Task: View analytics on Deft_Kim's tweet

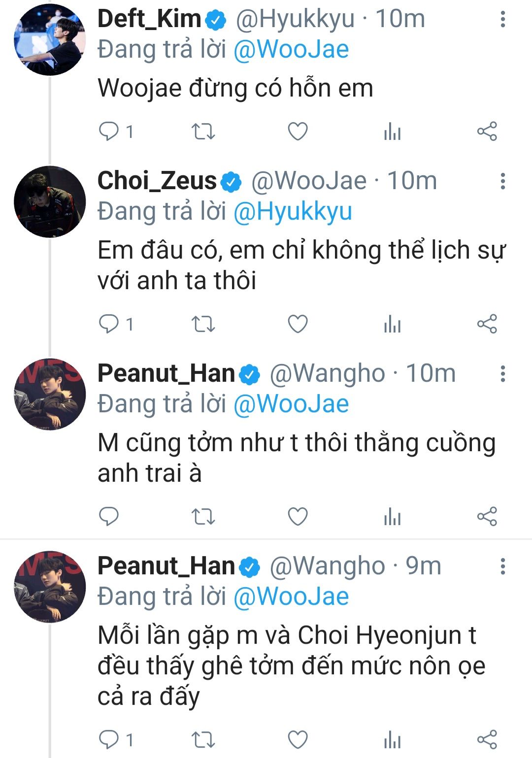Action: click(x=392, y=132)
